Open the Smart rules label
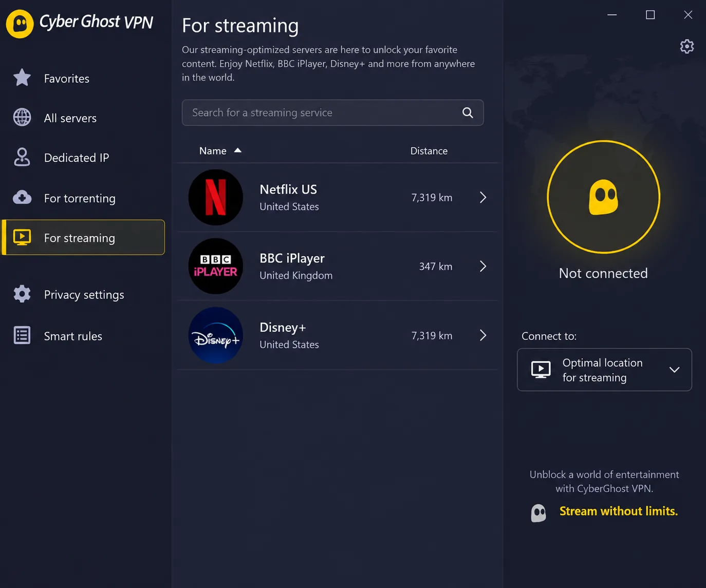 [x=73, y=336]
